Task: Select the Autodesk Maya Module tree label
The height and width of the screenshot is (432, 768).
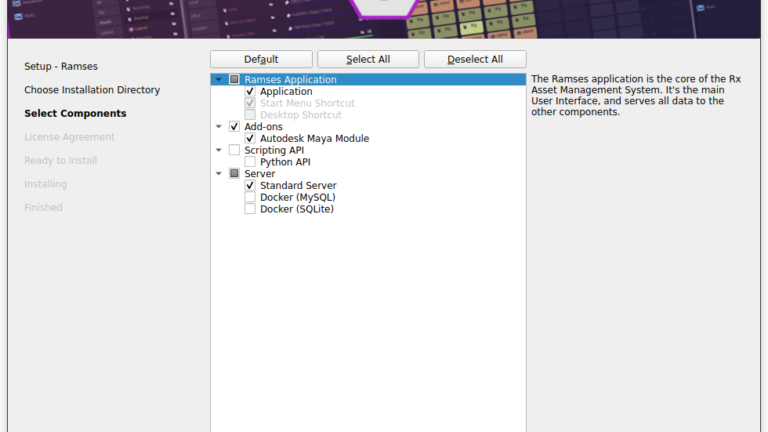Action: pyautogui.click(x=314, y=139)
